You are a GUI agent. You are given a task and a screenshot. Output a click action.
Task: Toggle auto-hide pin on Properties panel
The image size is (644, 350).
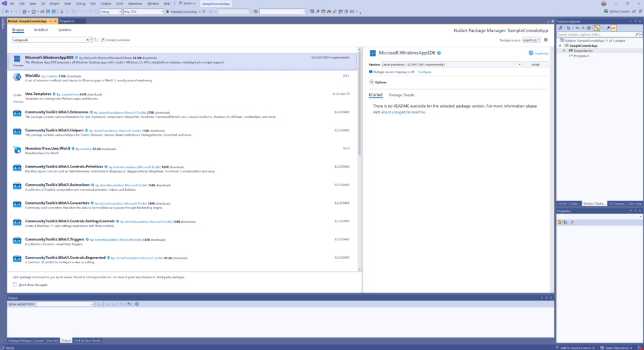tap(635, 211)
